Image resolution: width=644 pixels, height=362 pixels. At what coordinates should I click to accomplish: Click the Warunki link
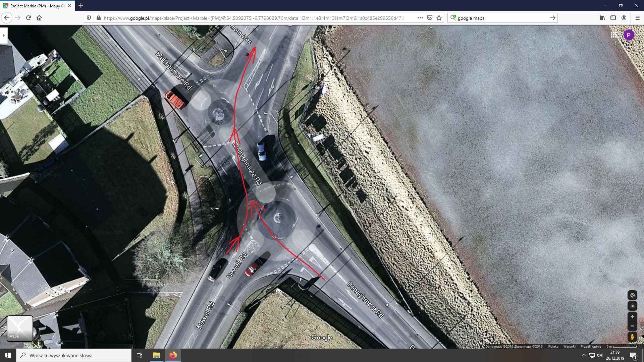[569, 347]
